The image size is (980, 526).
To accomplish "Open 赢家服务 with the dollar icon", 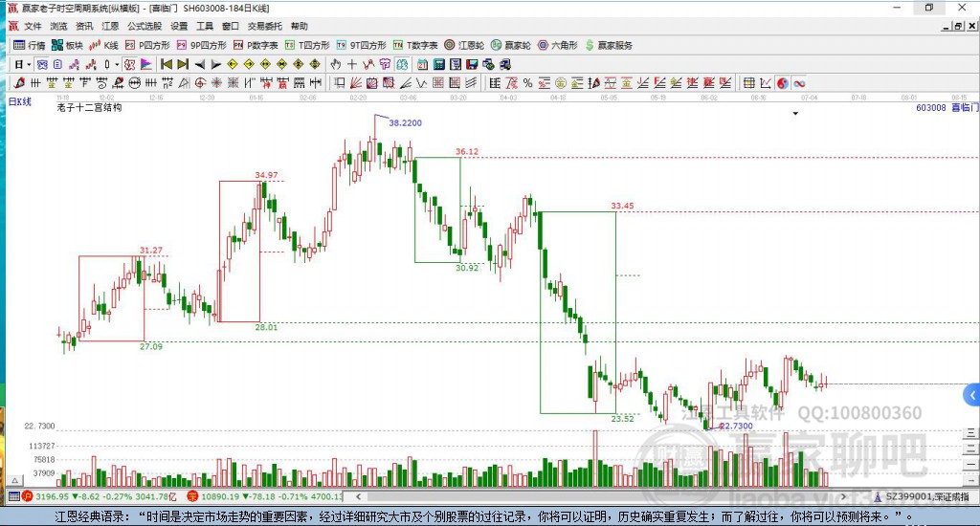I will click(x=609, y=45).
